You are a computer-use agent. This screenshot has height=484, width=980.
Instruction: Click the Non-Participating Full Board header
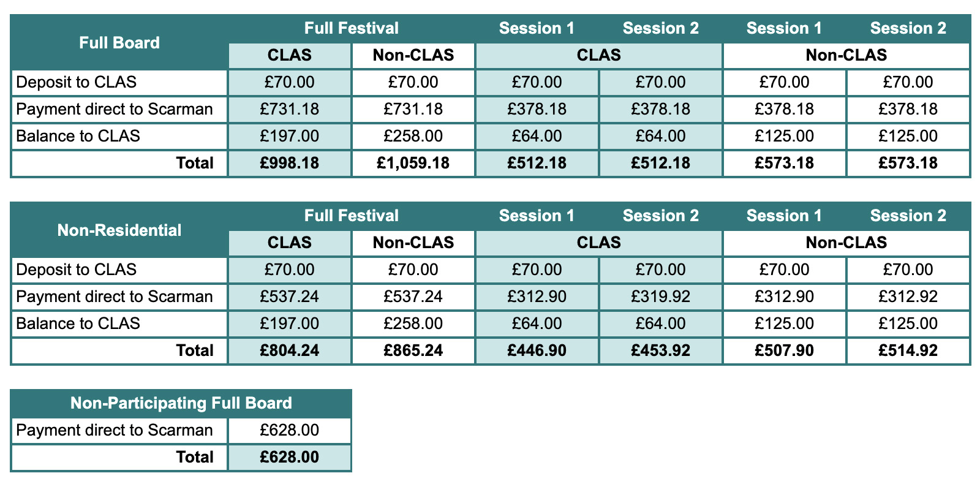tap(181, 403)
